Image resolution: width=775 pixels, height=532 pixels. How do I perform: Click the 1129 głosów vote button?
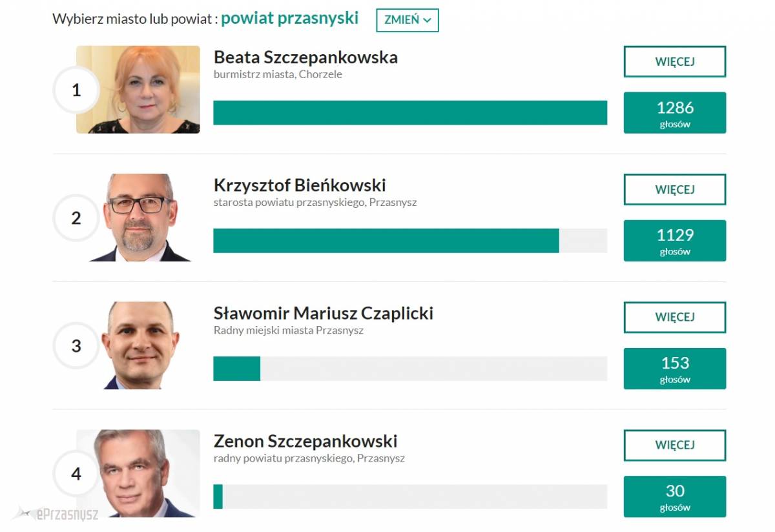tap(675, 241)
